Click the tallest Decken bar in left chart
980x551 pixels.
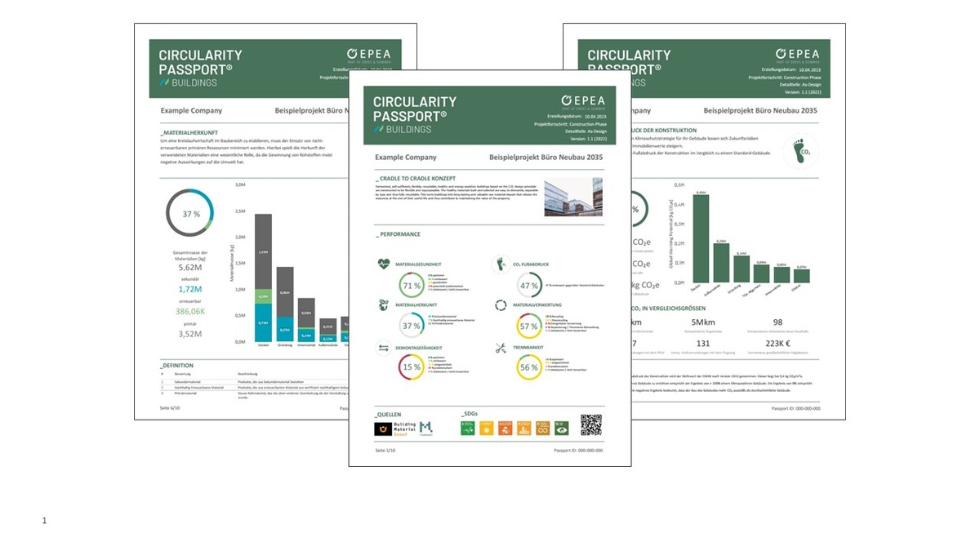(x=263, y=278)
